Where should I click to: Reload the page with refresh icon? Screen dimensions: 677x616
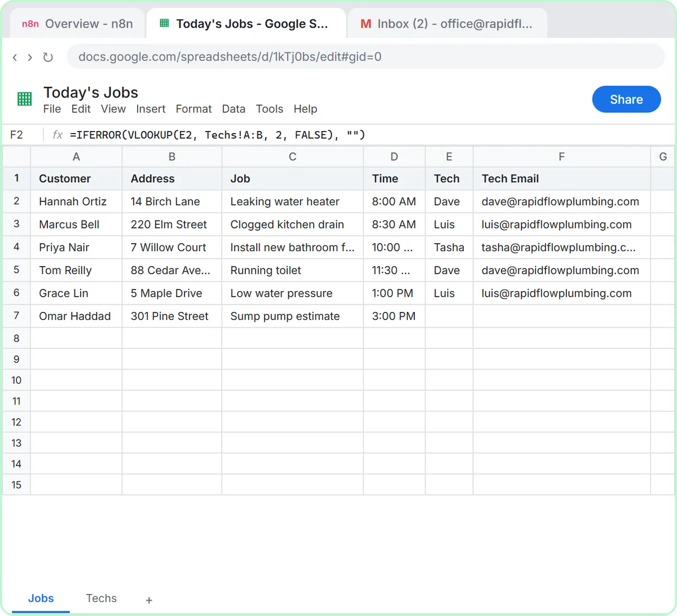48,57
